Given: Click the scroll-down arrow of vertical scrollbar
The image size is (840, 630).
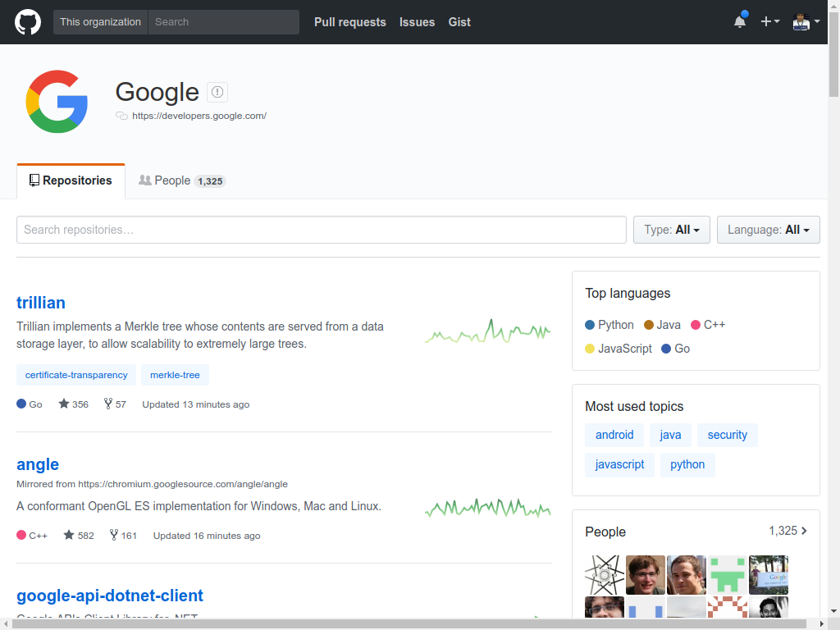Looking at the screenshot, I should point(833,611).
